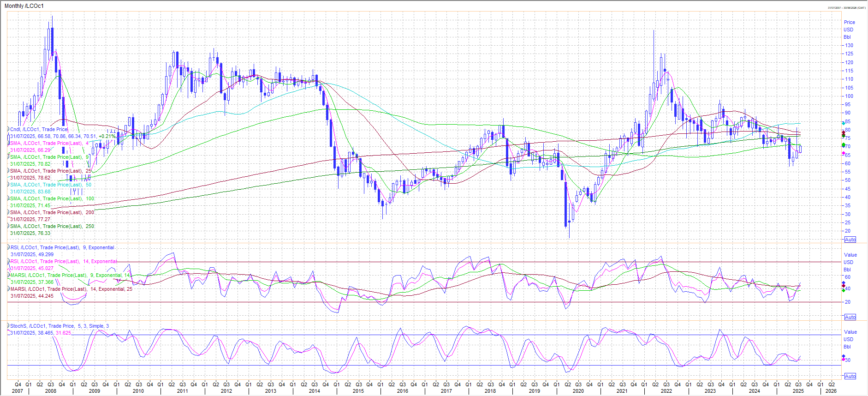The width and height of the screenshot is (868, 396).
Task: Click the 30 label on the Stochastic axis
Action: pos(848,360)
